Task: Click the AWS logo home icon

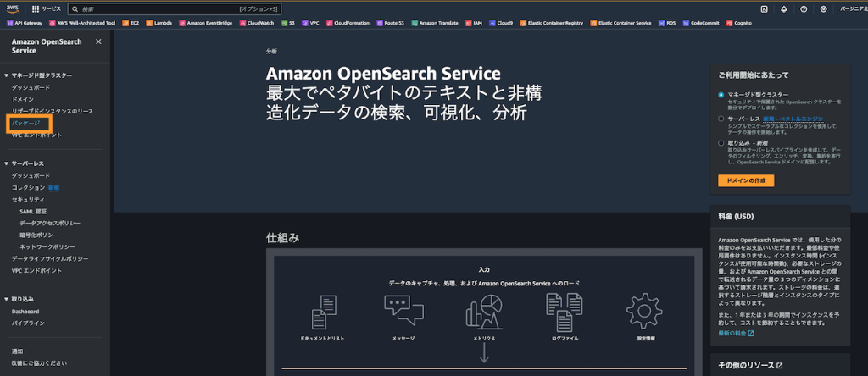Action: [12, 8]
